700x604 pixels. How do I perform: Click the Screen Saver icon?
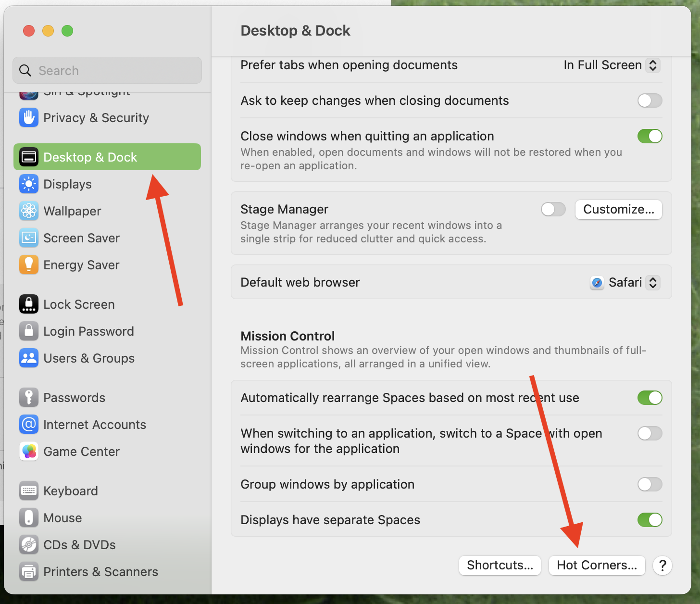pos(29,238)
